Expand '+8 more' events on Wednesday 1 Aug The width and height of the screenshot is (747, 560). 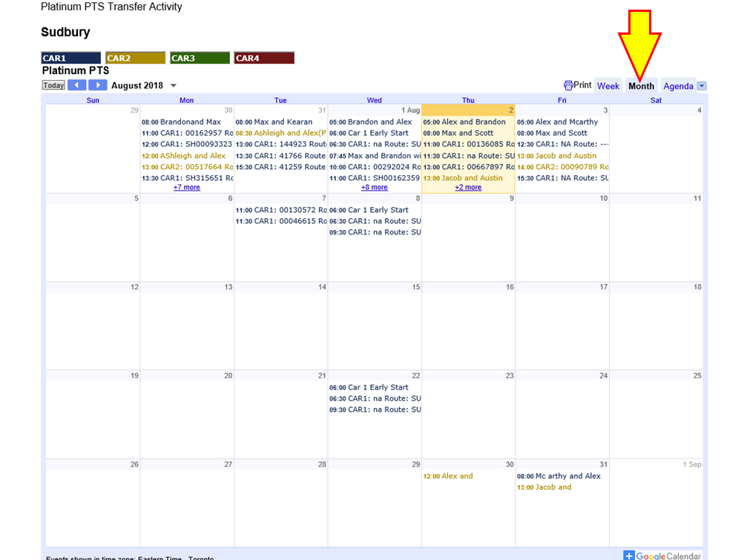[x=375, y=188]
